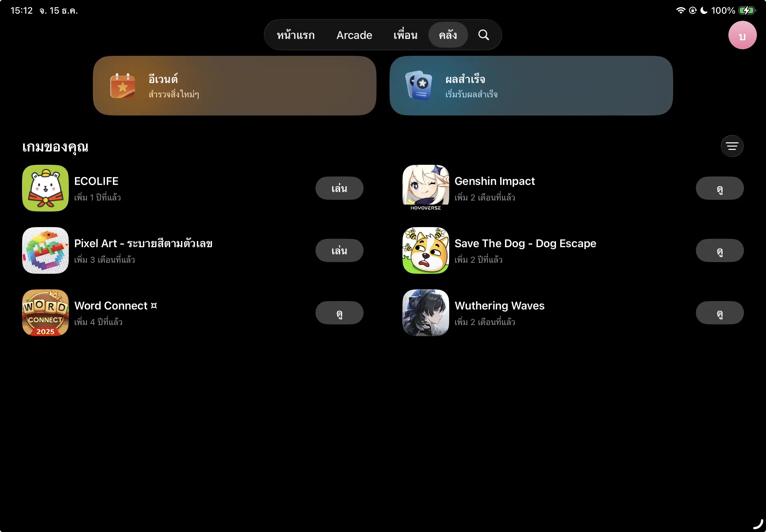
Task: Switch to the หน้าแรก tab
Action: coord(295,35)
